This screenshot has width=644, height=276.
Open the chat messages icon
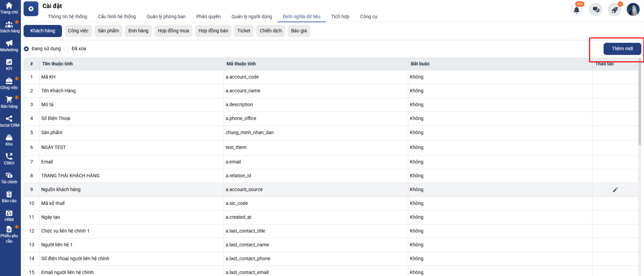(596, 10)
